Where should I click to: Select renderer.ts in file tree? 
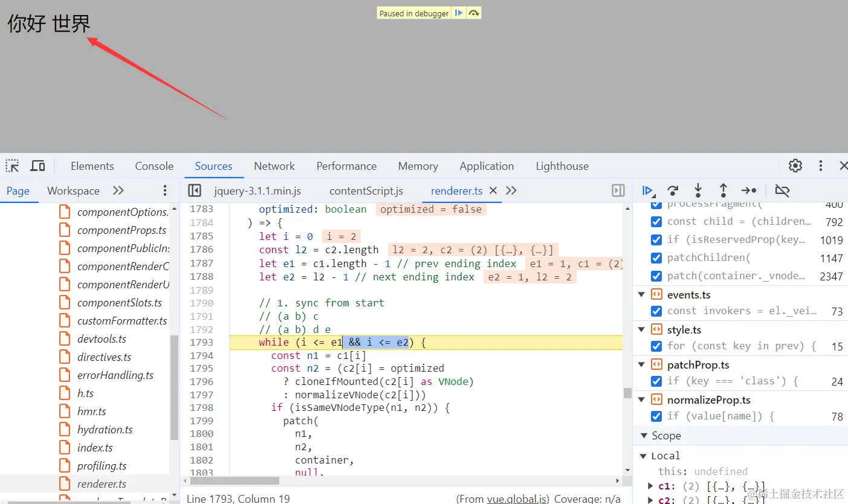pyautogui.click(x=102, y=484)
